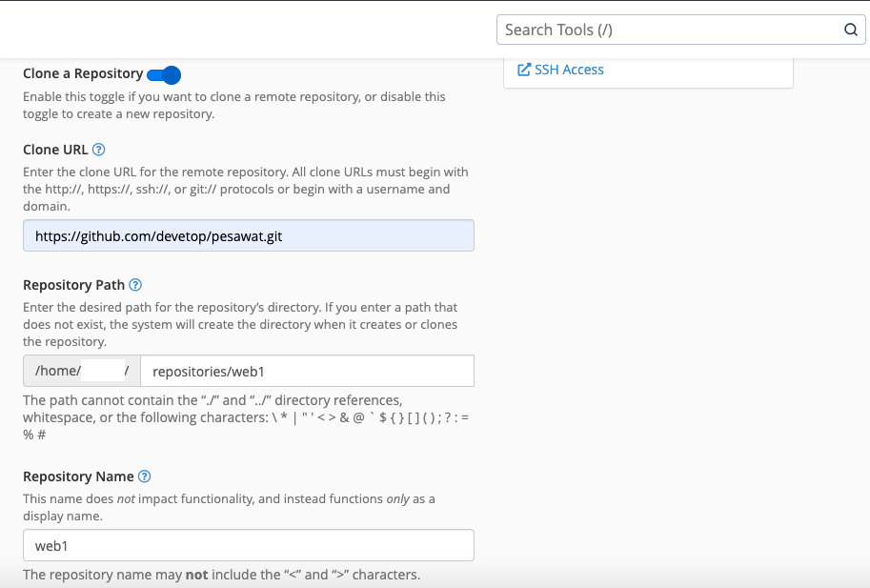Click the clone toggle description text
The image size is (870, 588).
pos(233,106)
